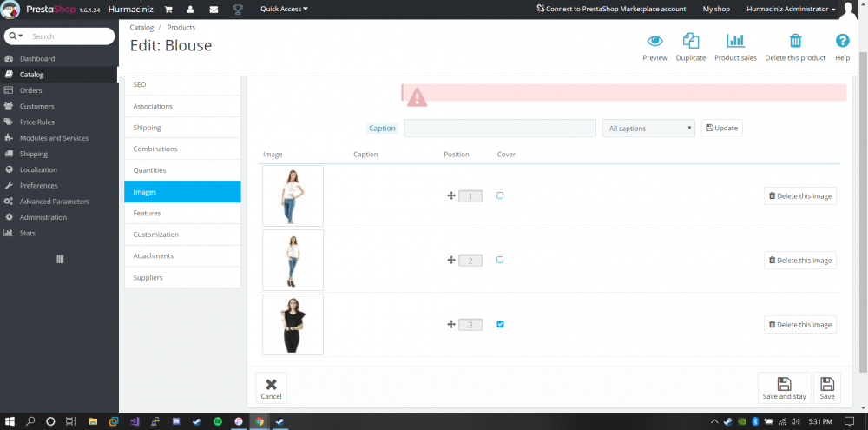Open Help question mark icon
The image size is (868, 430).
coord(843,41)
